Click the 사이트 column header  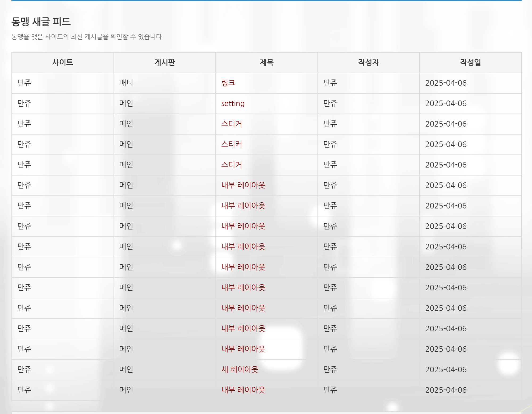click(62, 62)
